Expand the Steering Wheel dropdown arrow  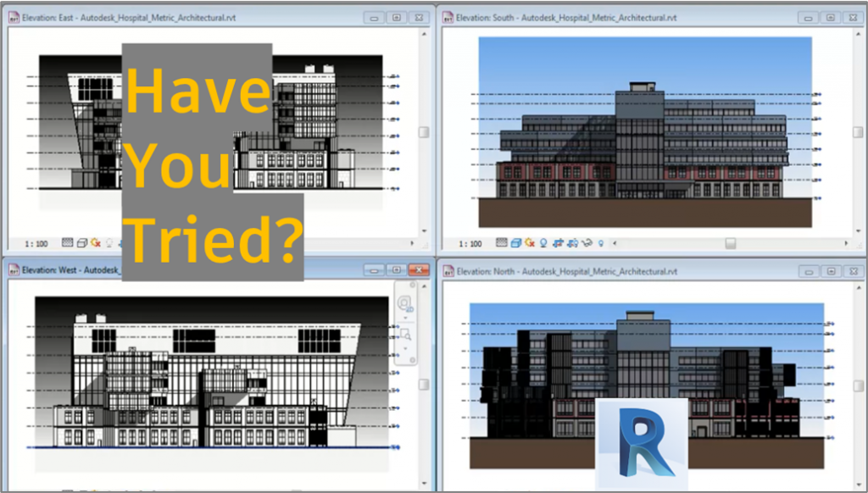[x=405, y=318]
